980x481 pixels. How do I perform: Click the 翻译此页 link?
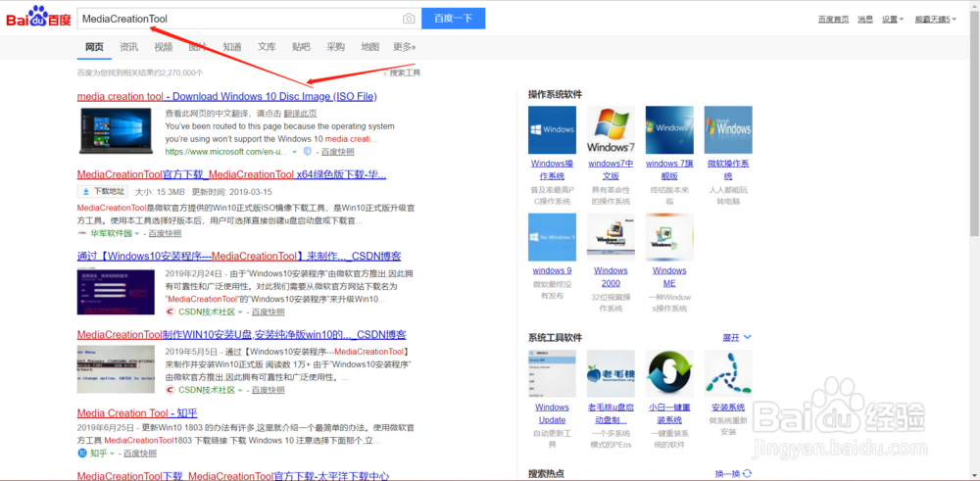300,114
